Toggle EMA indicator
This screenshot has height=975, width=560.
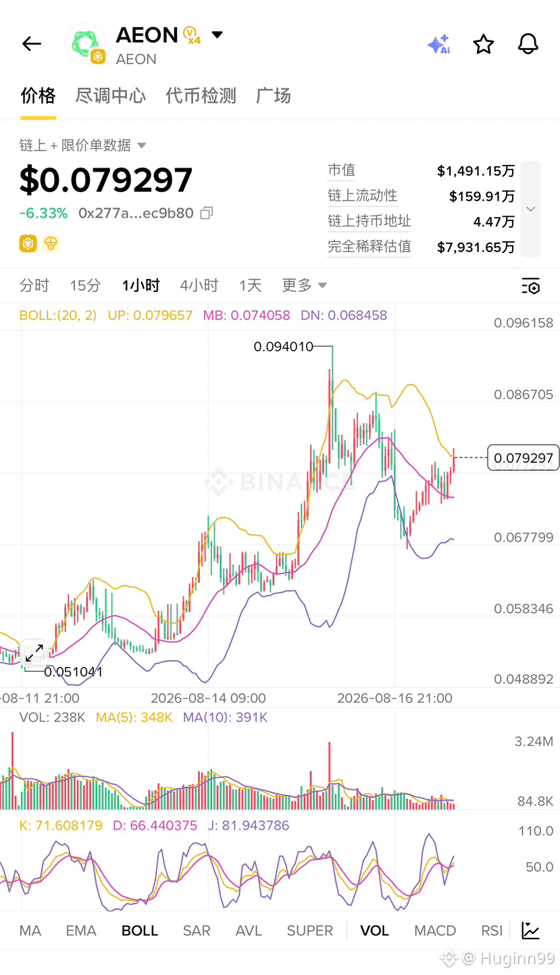(x=81, y=930)
